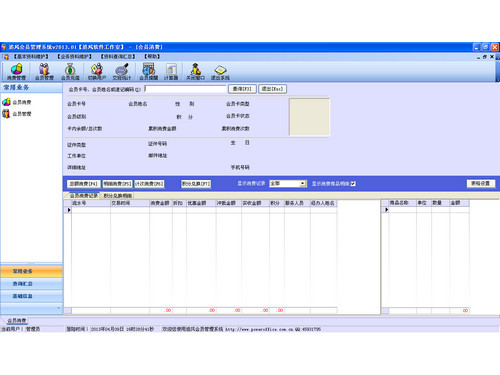Click the 经办人姓名 column header
Viewport: 500px width, 375px height.
tap(324, 203)
